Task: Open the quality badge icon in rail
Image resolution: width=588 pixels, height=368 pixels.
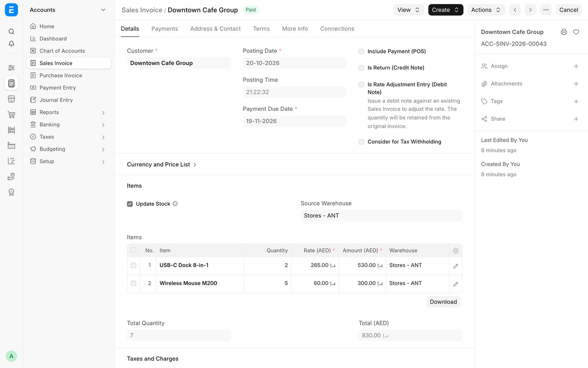Action: tap(11, 192)
